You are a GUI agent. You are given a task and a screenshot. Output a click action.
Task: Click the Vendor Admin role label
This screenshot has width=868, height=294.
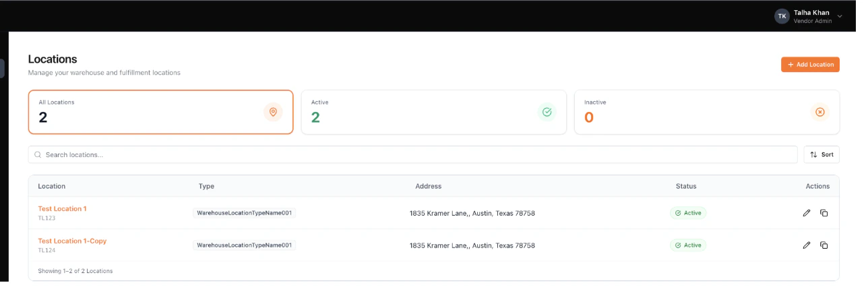tap(813, 21)
